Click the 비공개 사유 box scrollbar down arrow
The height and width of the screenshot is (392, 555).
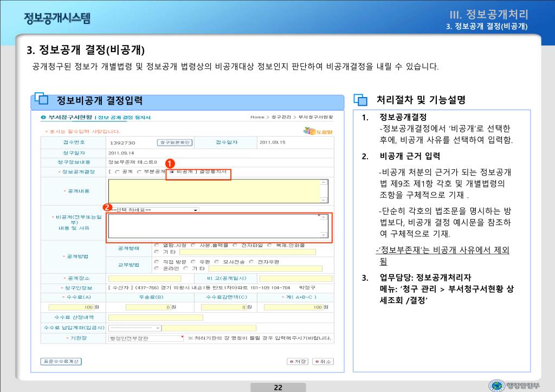(x=324, y=235)
